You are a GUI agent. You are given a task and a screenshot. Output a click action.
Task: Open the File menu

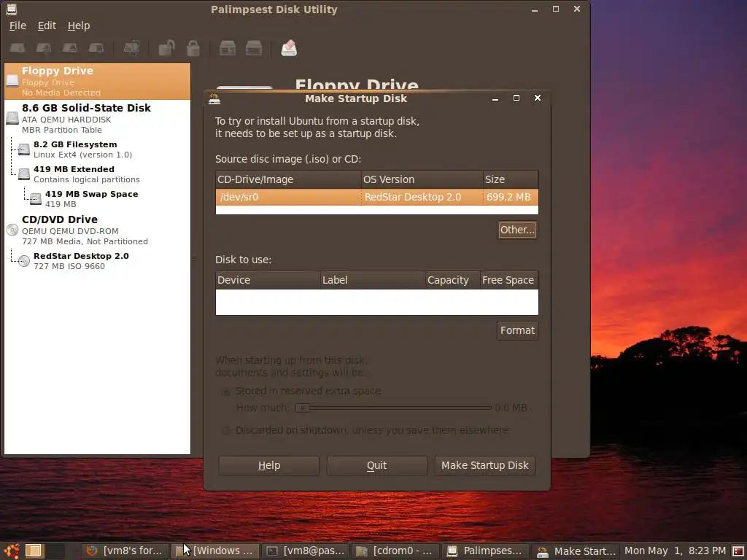click(18, 26)
